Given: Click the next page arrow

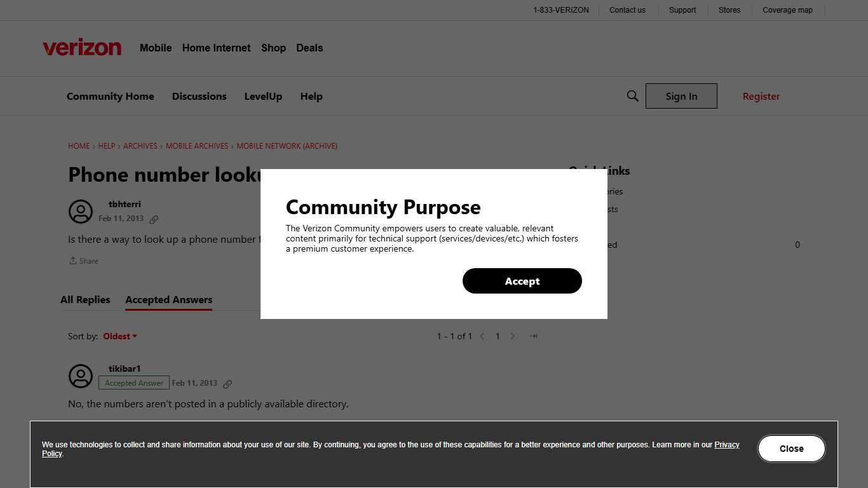Looking at the screenshot, I should pos(513,336).
